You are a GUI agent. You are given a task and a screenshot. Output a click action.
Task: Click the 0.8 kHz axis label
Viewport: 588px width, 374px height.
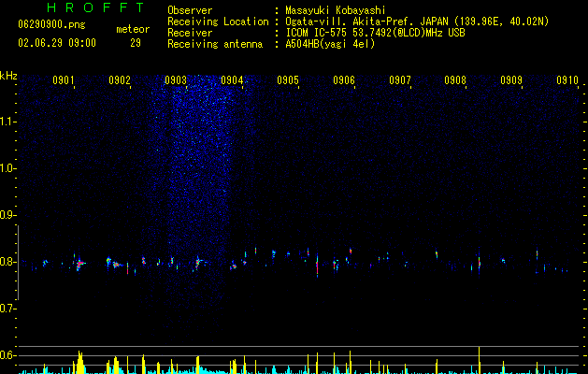[x=7, y=262]
